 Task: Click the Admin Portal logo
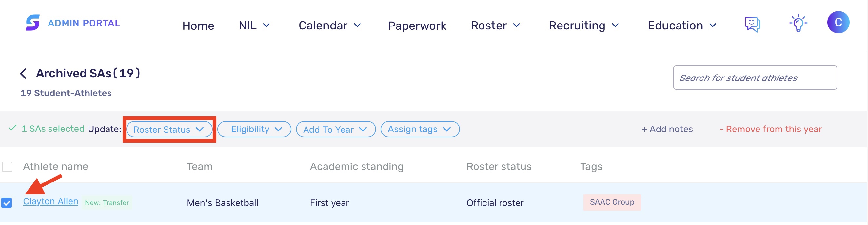[72, 24]
